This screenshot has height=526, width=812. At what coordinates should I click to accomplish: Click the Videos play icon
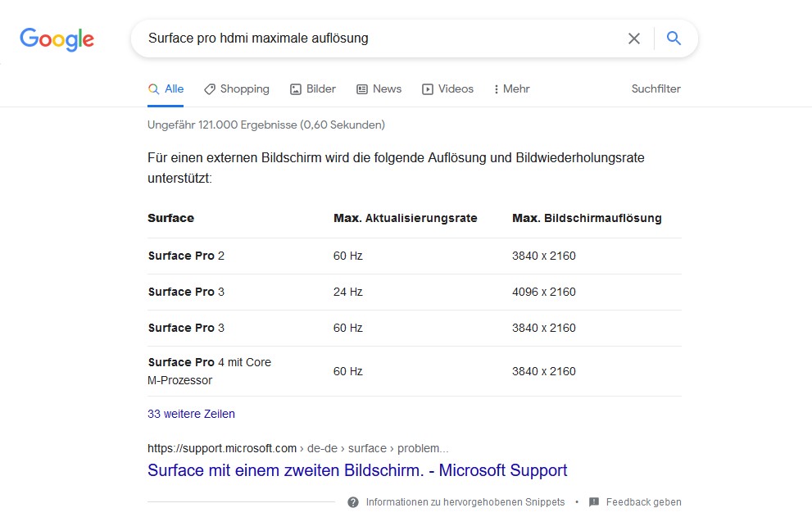point(428,89)
